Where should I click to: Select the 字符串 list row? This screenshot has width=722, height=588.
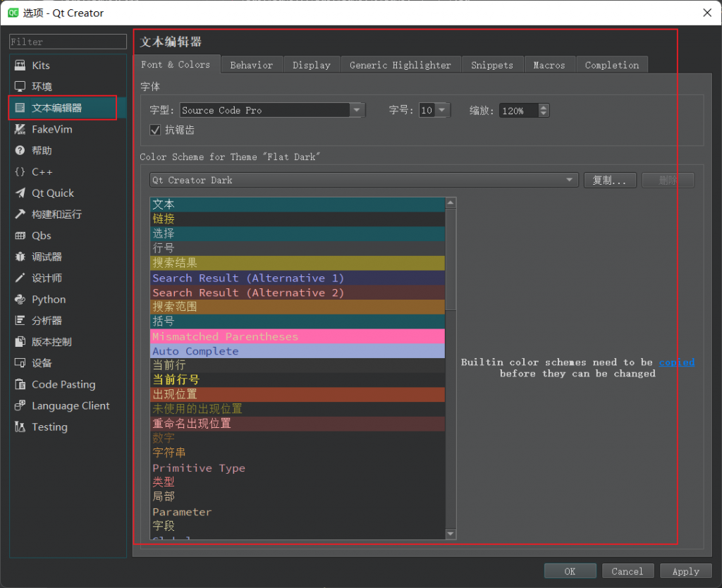[298, 453]
